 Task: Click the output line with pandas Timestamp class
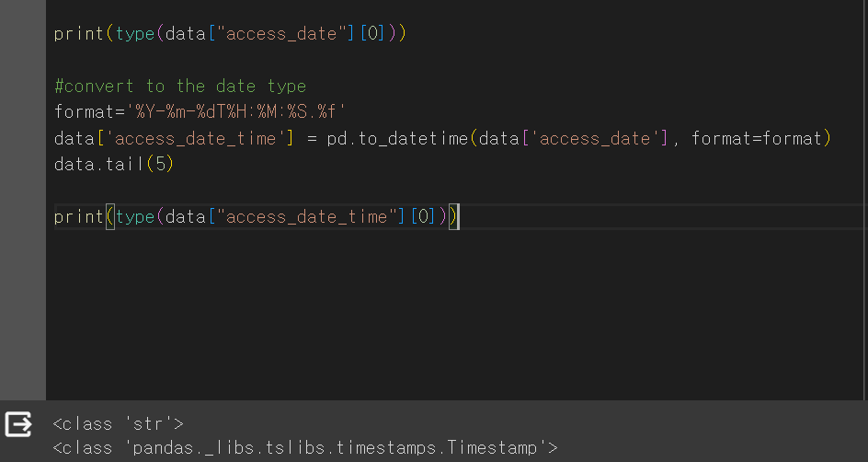[x=305, y=447]
